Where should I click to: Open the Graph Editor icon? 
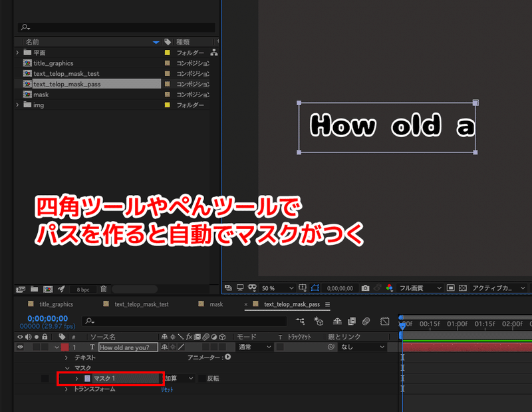click(x=385, y=321)
